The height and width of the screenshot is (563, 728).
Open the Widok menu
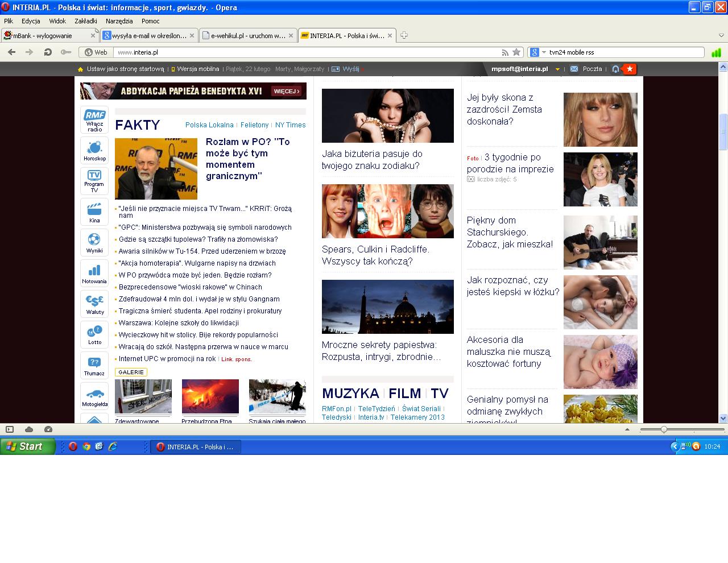(57, 21)
